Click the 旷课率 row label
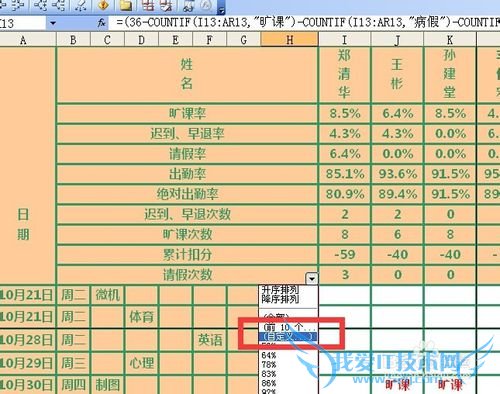Viewport: 500px width, 394px height. click(x=187, y=114)
